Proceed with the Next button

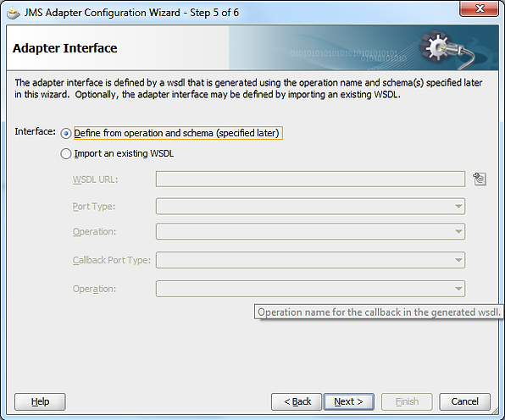point(349,401)
